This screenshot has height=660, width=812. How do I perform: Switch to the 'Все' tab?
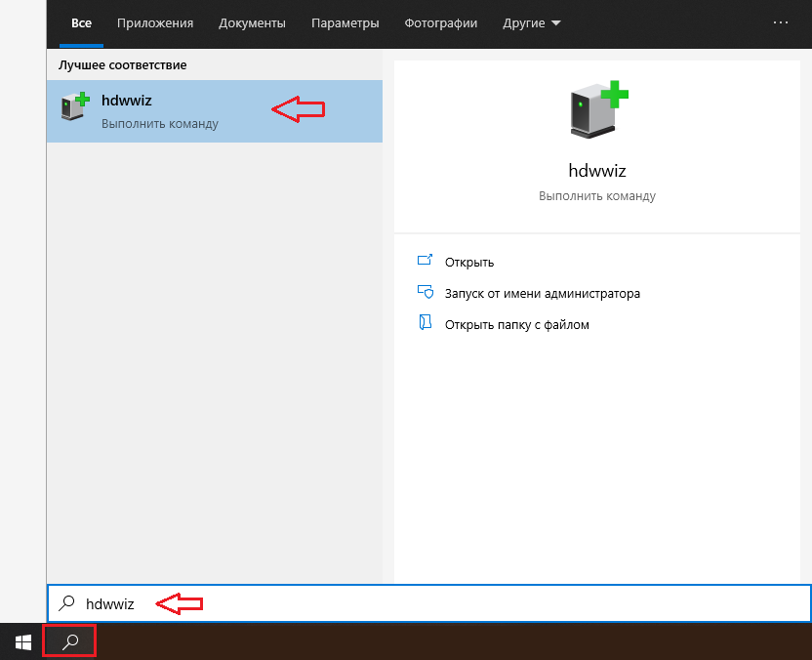81,22
